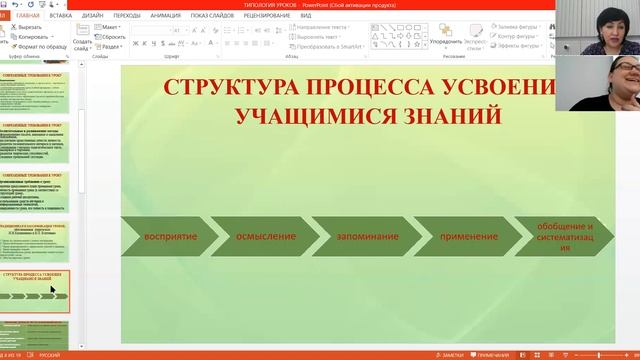Increase list indent level
The image size is (640, 360).
267,31
